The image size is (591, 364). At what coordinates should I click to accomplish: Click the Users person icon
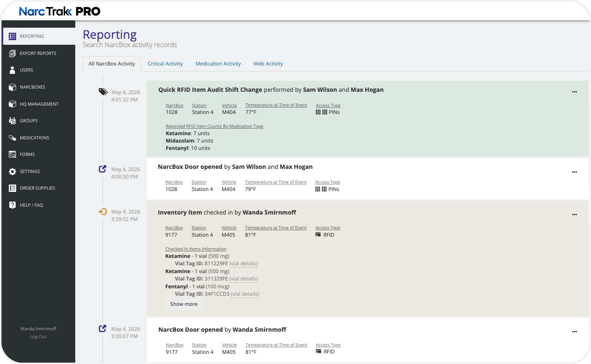[12, 70]
